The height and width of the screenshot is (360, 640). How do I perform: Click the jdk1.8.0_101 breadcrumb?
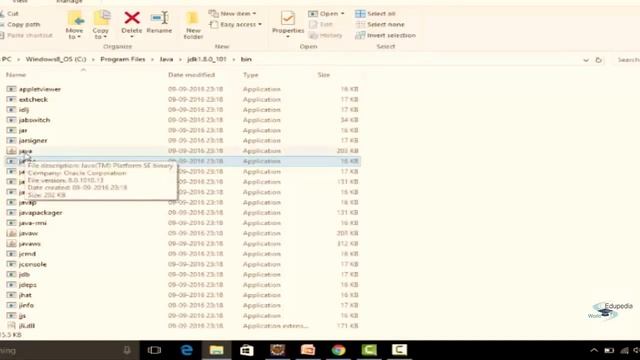(x=207, y=59)
